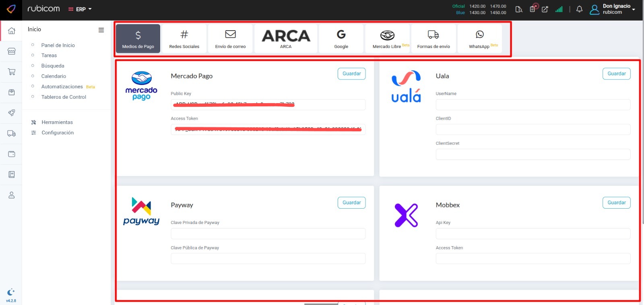Open the shopping cart sidebar icon
Screen dimensions: 644x305
[12, 72]
